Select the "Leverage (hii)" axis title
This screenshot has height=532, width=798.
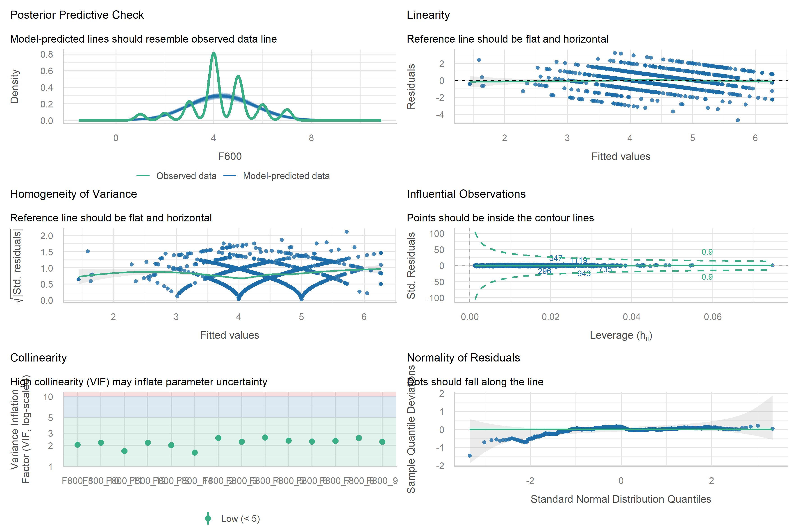[x=621, y=336]
